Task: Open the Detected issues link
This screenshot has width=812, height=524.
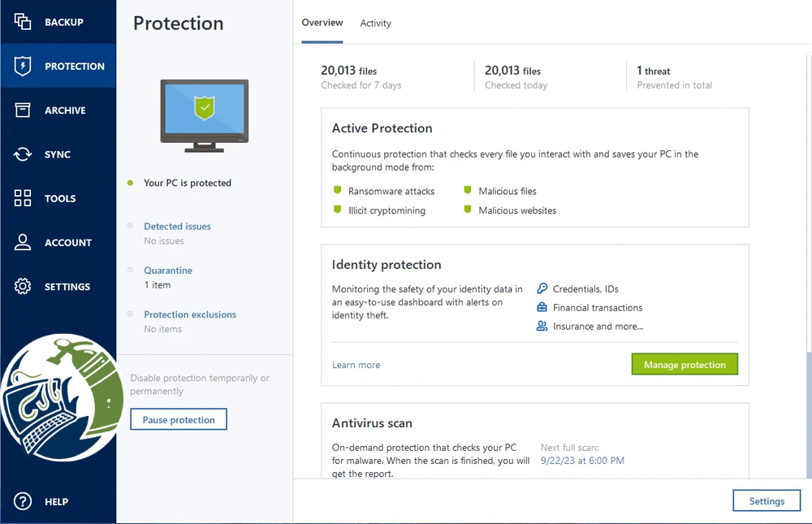Action: [x=177, y=227]
